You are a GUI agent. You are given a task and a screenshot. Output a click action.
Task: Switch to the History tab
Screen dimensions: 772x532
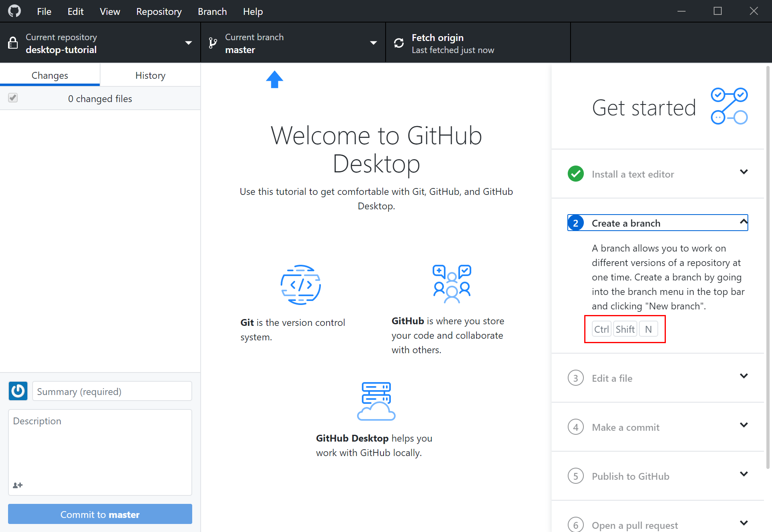click(x=150, y=75)
